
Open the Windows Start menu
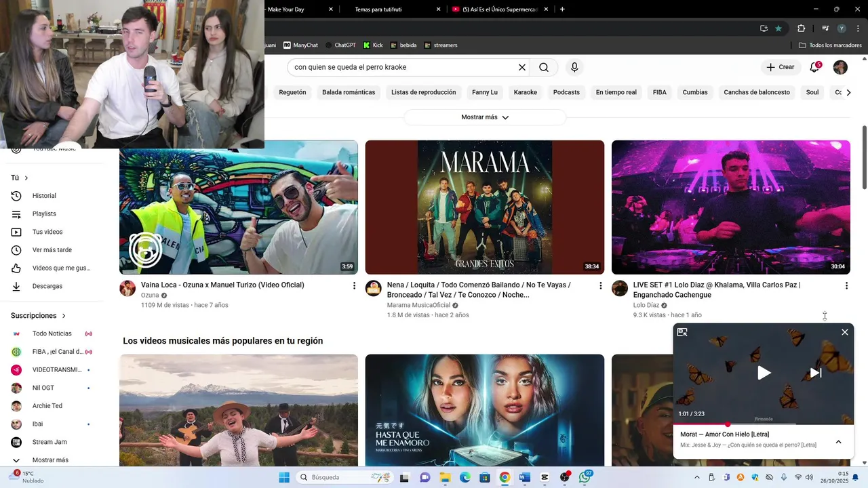coord(284,477)
